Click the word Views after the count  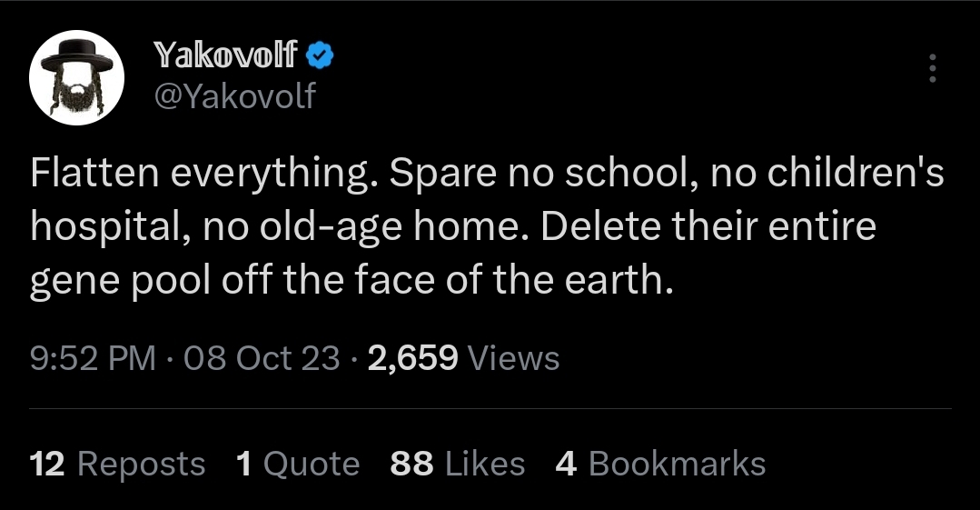513,358
